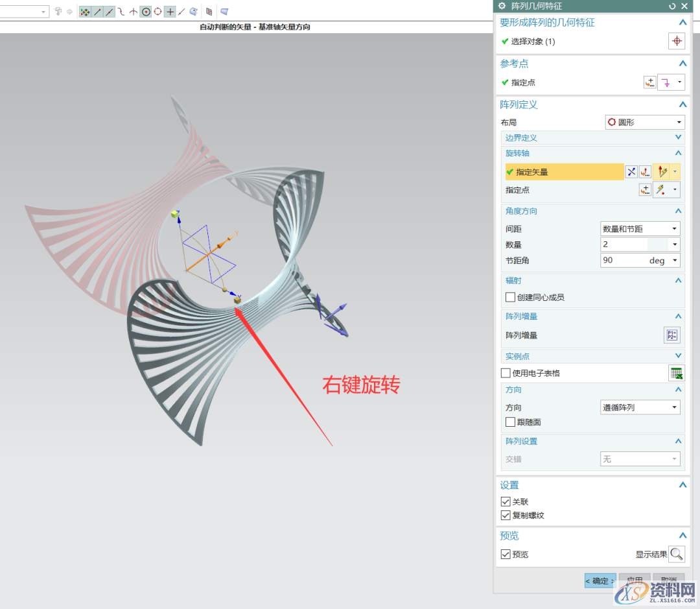The width and height of the screenshot is (700, 609).
Task: Select the highlighted 指定矢量 row
Action: click(564, 172)
